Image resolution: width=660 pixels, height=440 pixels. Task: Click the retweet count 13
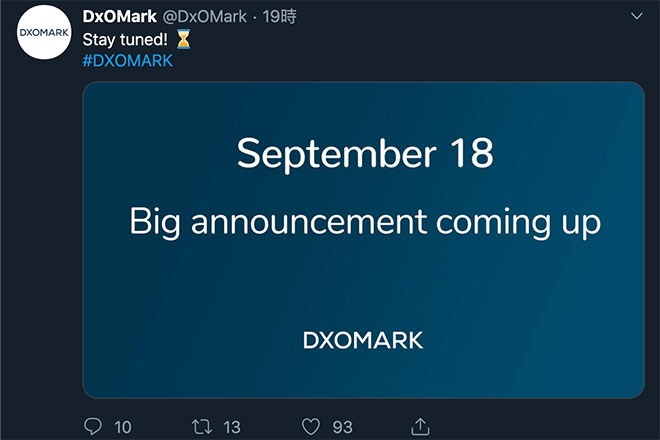pyautogui.click(x=232, y=427)
